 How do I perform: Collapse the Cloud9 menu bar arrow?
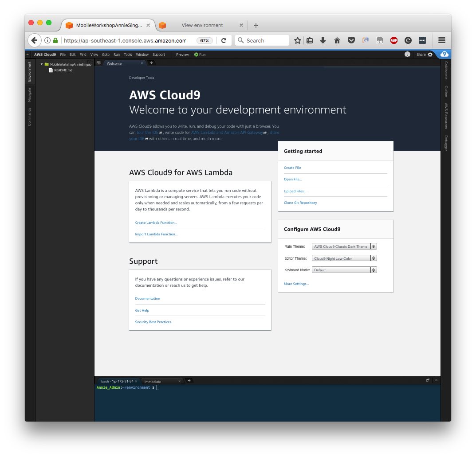[x=28, y=55]
